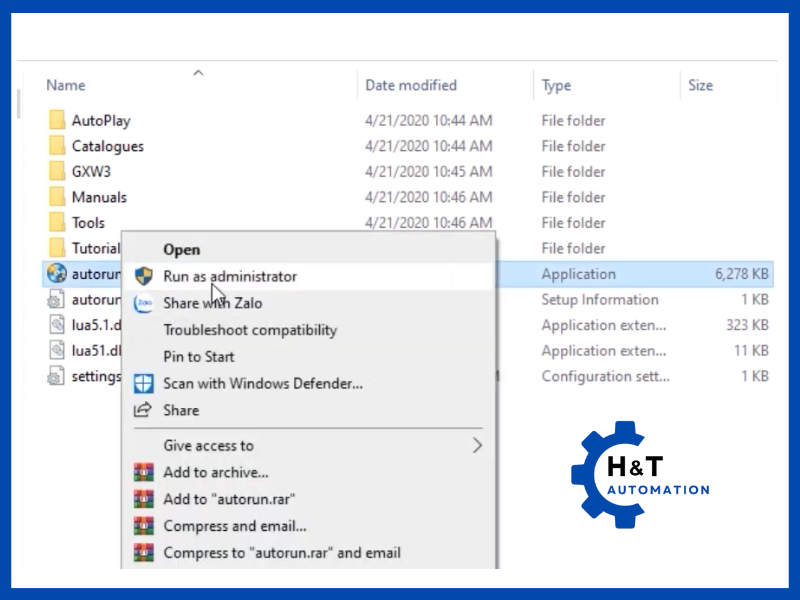Click the lua5.1 DLL file icon
Image resolution: width=800 pixels, height=600 pixels.
click(56, 325)
